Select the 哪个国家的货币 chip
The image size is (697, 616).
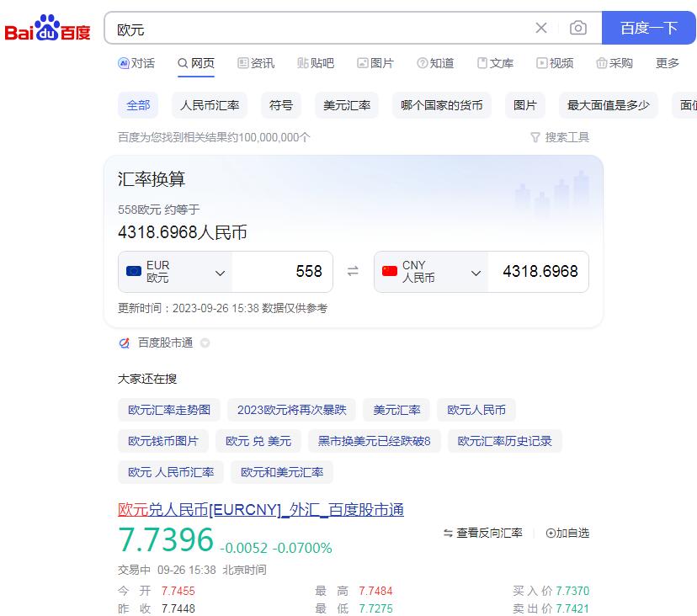441,105
